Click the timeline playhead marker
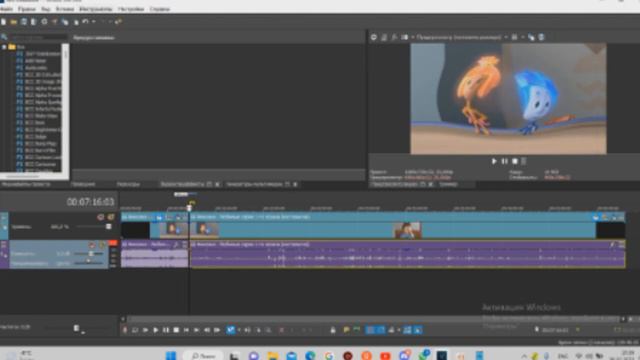 click(x=189, y=207)
